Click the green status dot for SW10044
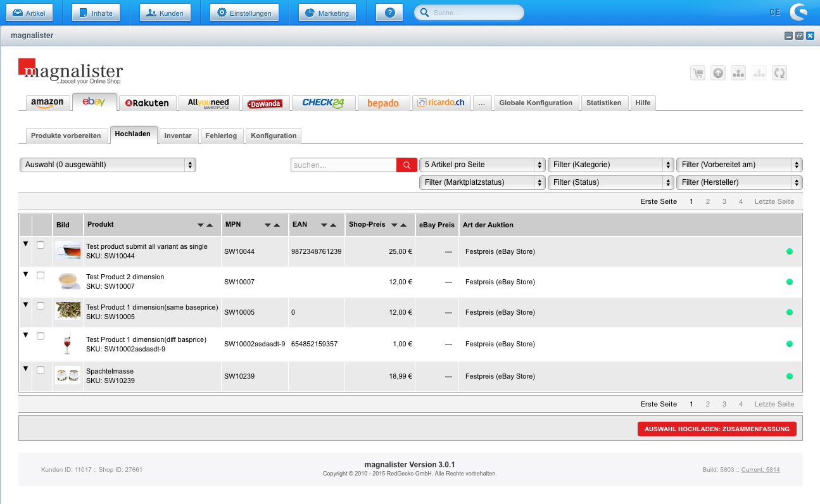 (790, 251)
